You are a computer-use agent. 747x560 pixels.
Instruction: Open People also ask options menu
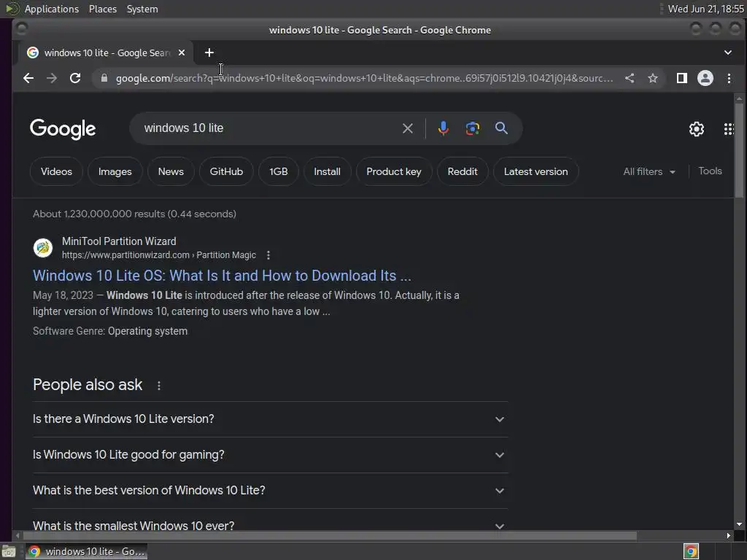pyautogui.click(x=158, y=385)
